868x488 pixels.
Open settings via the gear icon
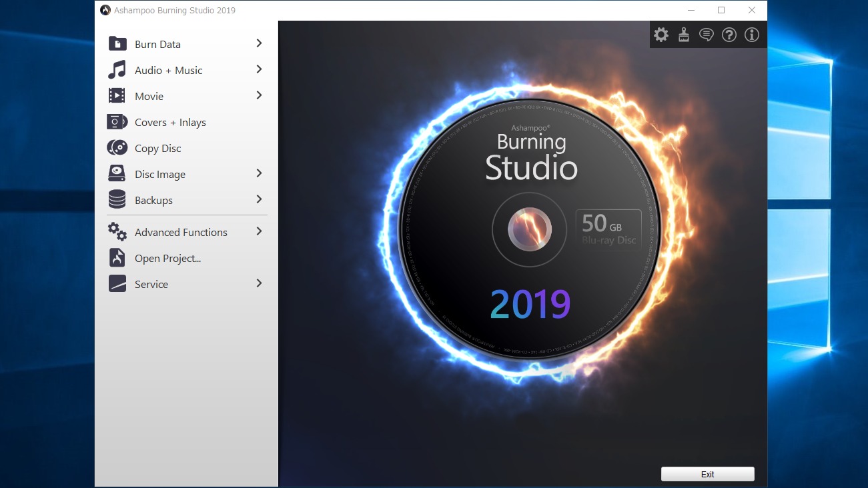pyautogui.click(x=661, y=35)
